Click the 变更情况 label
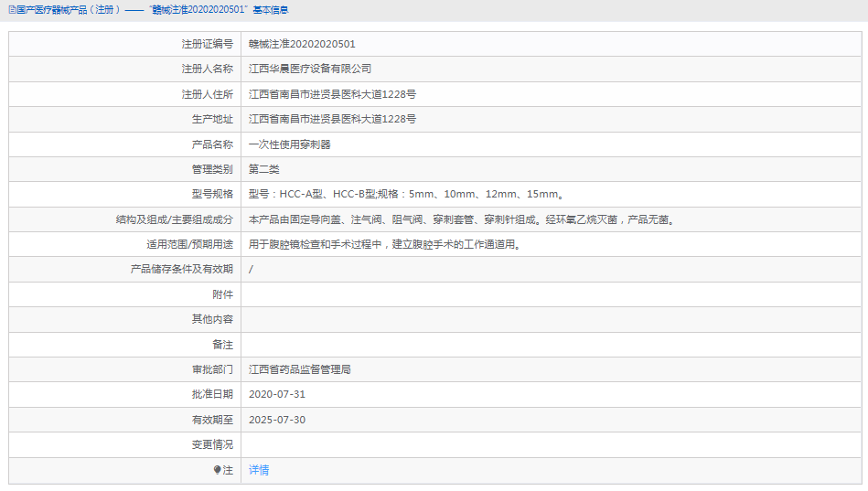Viewport: 868px width, 491px height. (212, 444)
